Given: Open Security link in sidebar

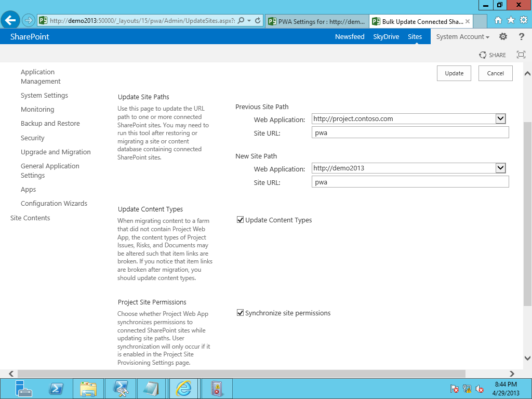Looking at the screenshot, I should [33, 138].
